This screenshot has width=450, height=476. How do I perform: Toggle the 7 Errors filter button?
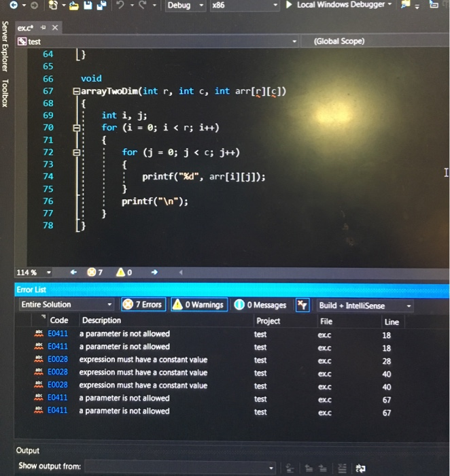(143, 304)
